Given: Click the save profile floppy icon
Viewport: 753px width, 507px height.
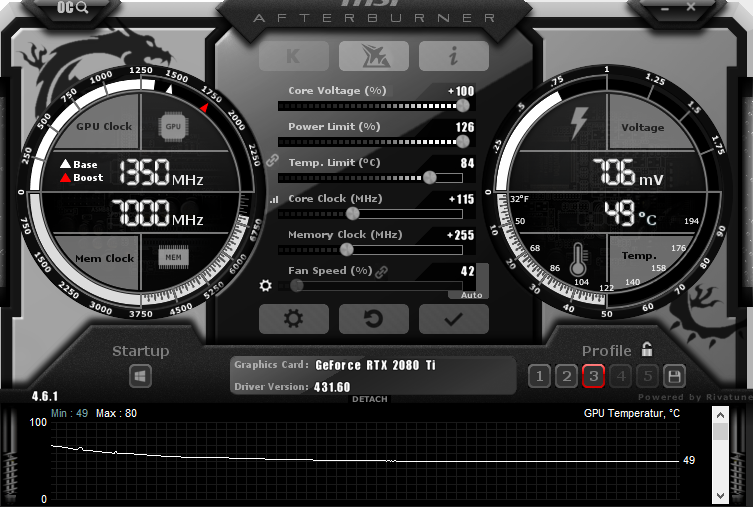Looking at the screenshot, I should (674, 376).
